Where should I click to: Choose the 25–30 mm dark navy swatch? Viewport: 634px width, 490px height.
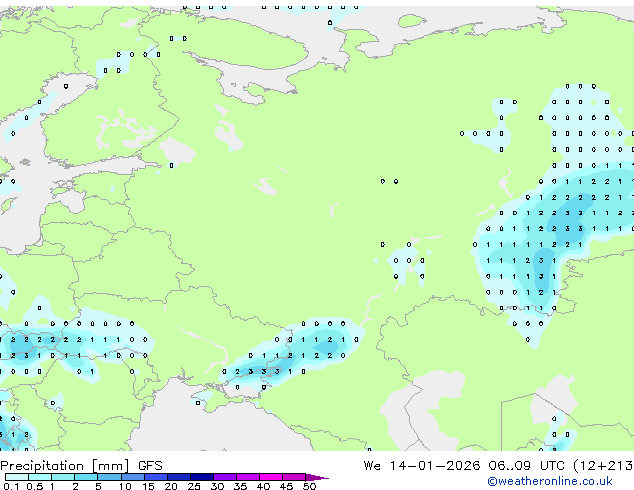pos(202,477)
